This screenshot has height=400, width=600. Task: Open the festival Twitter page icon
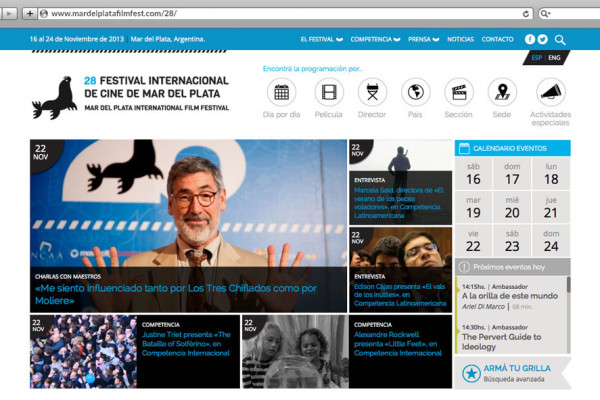point(542,39)
